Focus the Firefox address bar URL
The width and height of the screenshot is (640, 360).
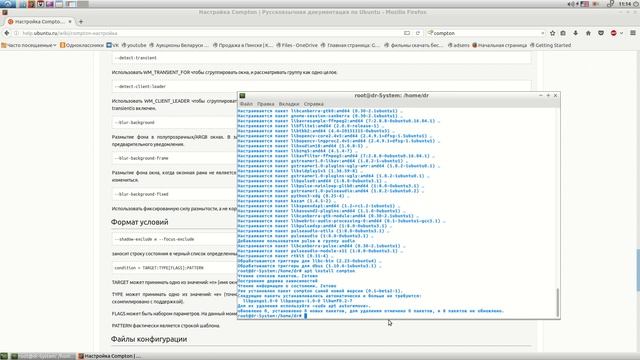point(208,33)
